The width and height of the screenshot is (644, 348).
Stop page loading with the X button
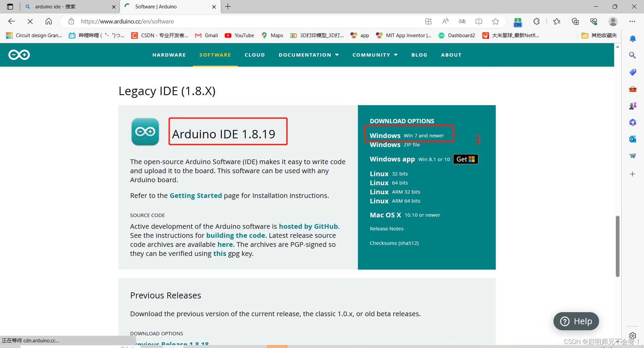click(x=30, y=21)
